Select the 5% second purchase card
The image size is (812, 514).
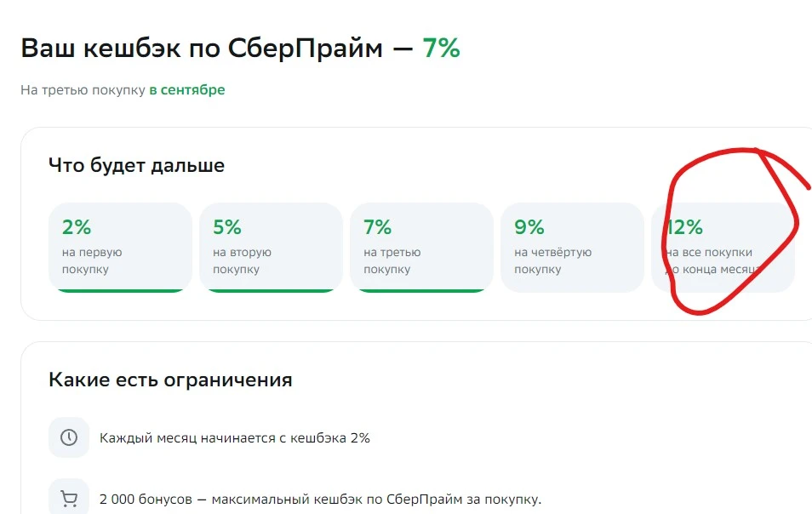(271, 248)
